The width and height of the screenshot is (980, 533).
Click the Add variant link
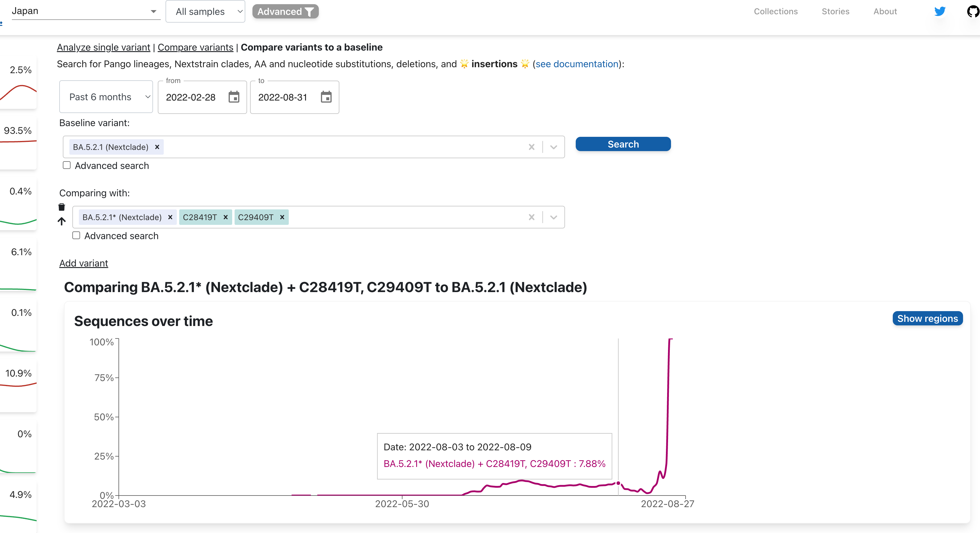84,263
